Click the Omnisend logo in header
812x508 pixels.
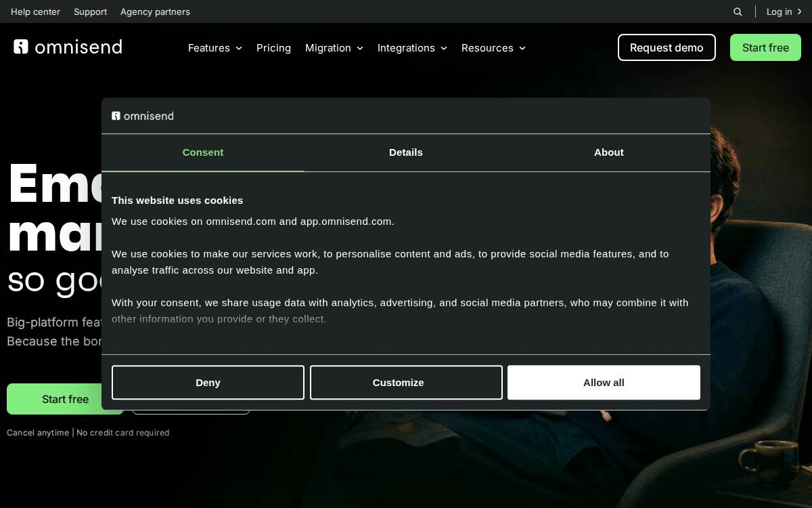(x=68, y=47)
